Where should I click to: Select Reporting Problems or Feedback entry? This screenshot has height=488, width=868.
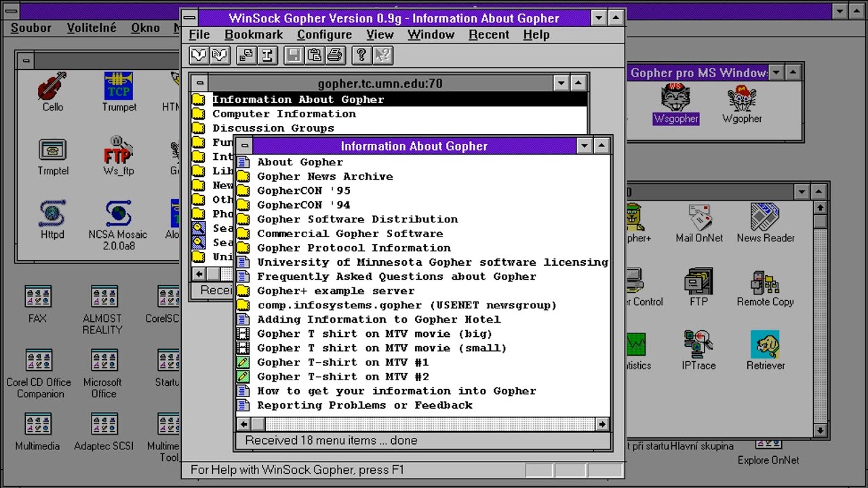click(365, 405)
